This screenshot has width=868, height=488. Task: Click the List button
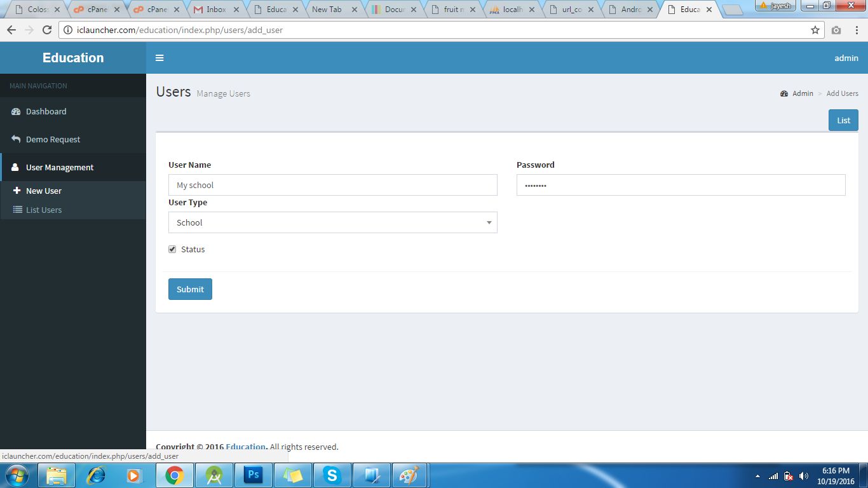[843, 120]
